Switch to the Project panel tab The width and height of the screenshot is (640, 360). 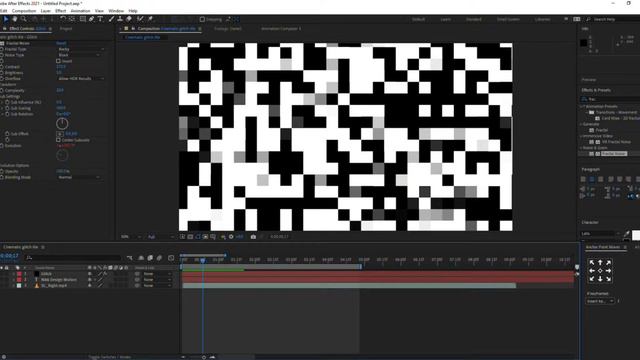[66, 29]
